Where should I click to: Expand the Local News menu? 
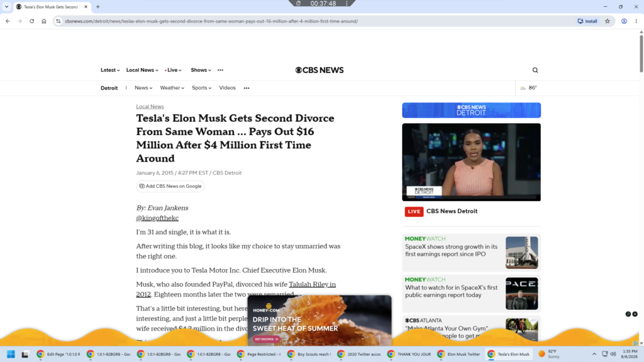tap(142, 70)
